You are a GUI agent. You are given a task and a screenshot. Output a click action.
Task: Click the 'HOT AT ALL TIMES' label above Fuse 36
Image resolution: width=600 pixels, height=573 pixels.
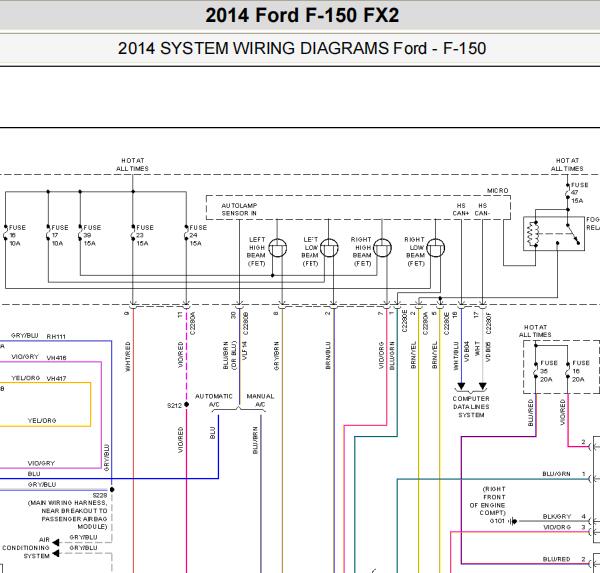point(535,331)
